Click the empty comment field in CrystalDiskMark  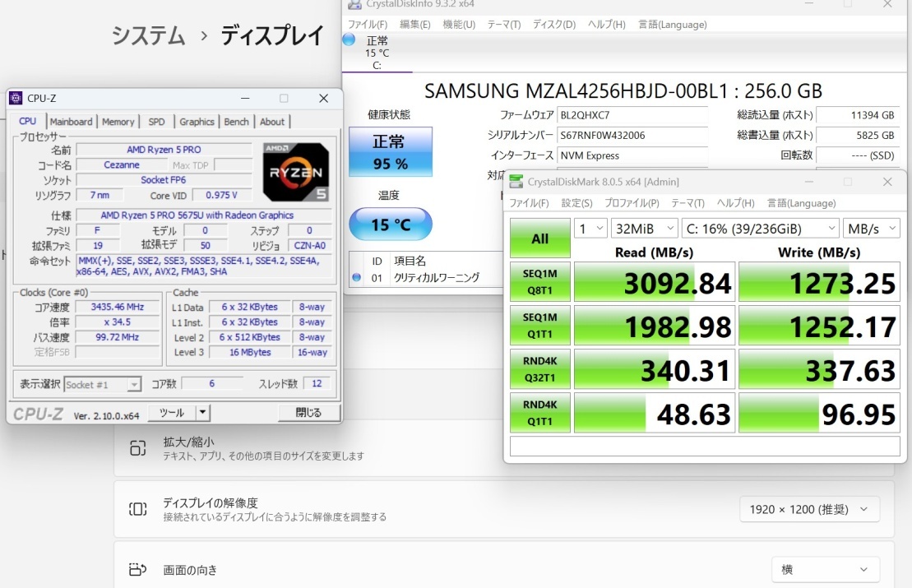[705, 446]
